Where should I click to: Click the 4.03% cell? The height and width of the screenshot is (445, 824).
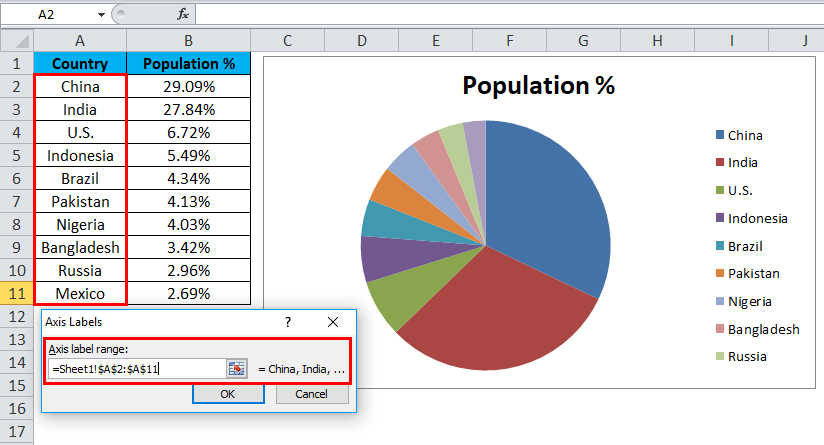(x=189, y=224)
